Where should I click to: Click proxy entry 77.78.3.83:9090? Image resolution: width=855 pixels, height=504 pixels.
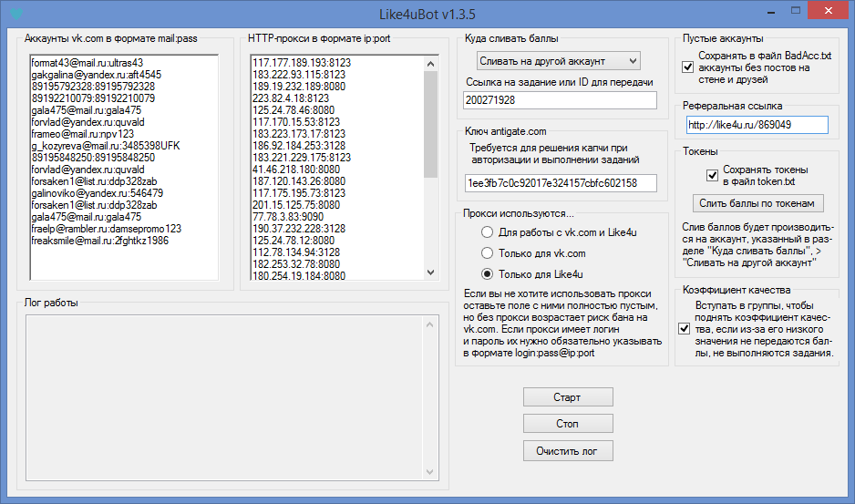pyautogui.click(x=288, y=217)
